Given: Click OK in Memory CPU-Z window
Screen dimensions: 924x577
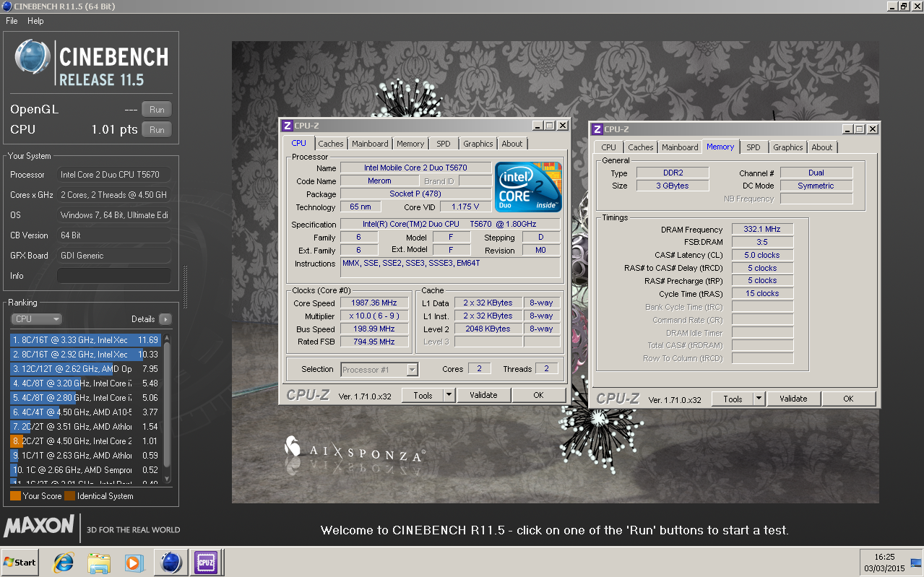Looking at the screenshot, I should click(848, 399).
